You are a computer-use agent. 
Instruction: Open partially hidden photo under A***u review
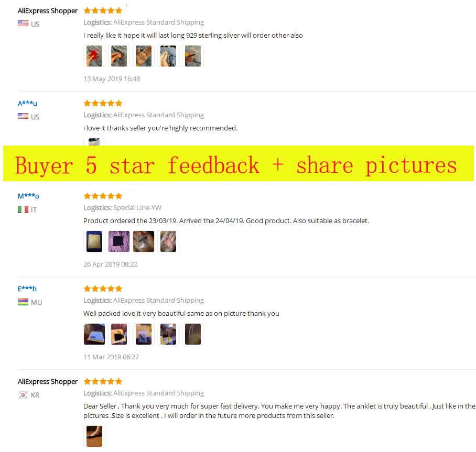pos(94,142)
